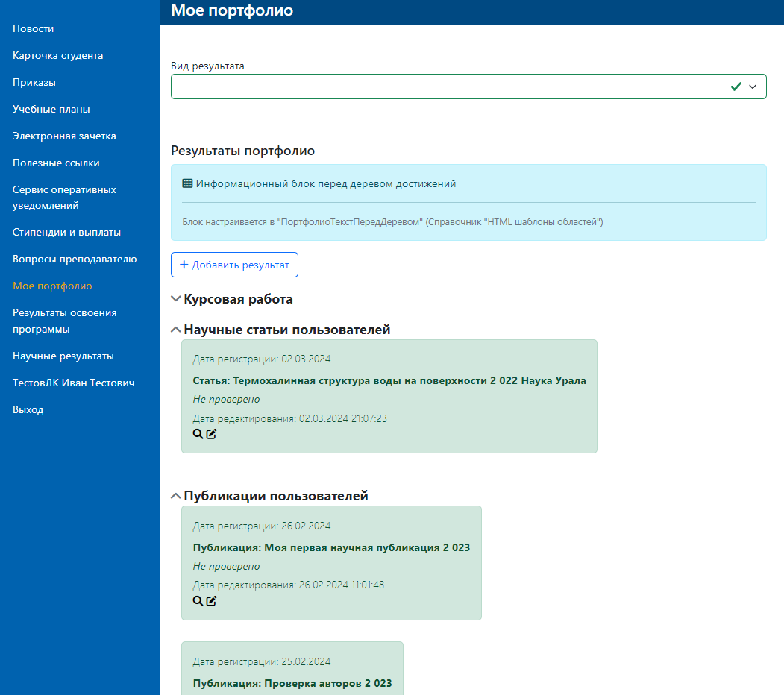
Task: Open user profile ТестовЛК Иван Тестович
Action: 73,383
